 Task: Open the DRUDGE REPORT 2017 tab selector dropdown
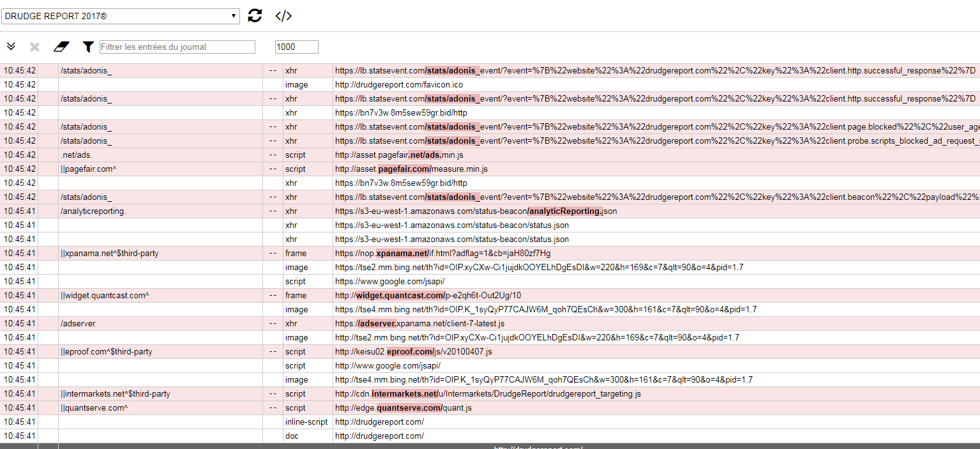click(x=121, y=16)
